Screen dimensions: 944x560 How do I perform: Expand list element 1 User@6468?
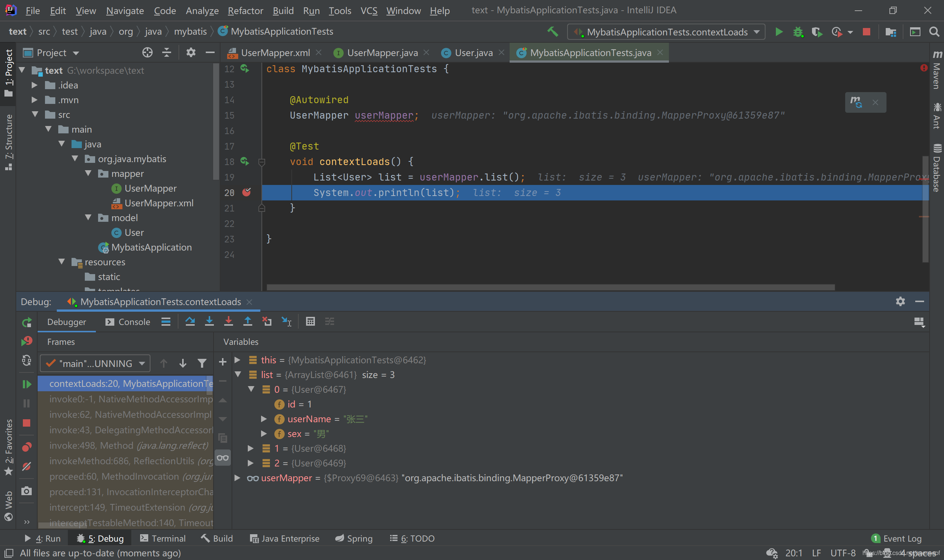250,448
